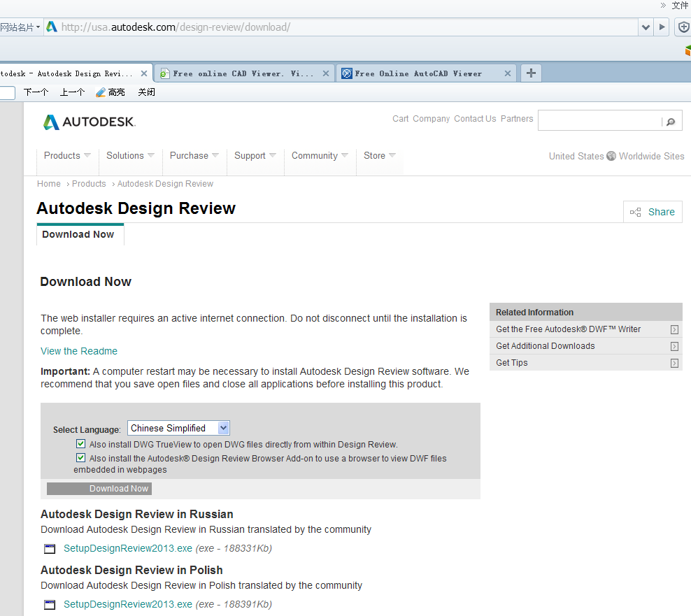The height and width of the screenshot is (616, 691).
Task: Download the Polish SetupDesignReview2013.exe link
Action: (128, 604)
